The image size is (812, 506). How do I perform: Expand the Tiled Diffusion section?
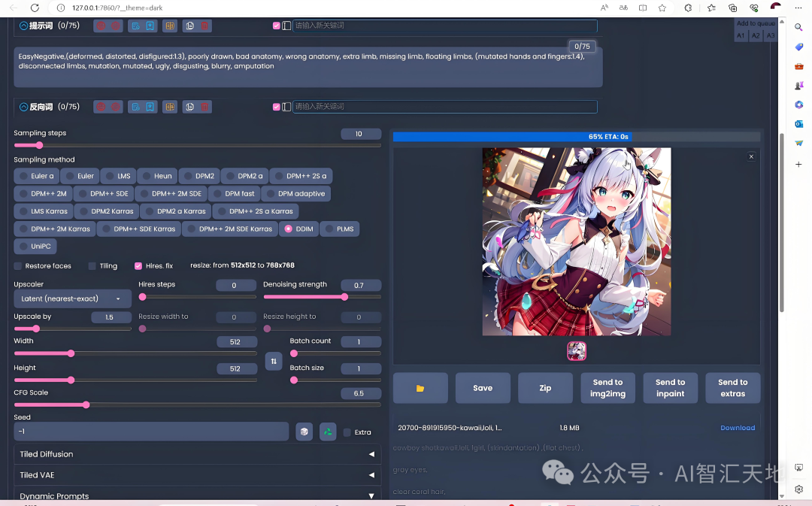(197, 454)
